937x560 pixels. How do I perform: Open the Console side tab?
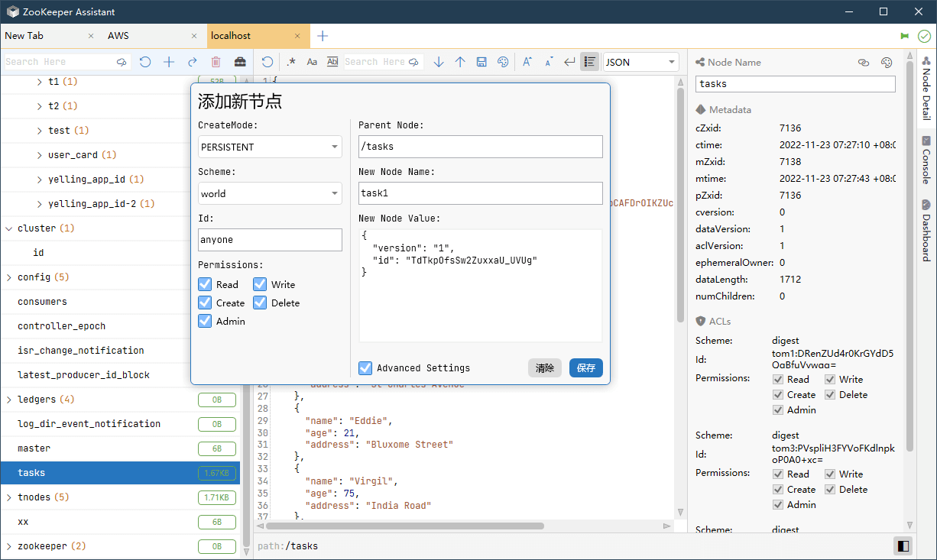926,160
